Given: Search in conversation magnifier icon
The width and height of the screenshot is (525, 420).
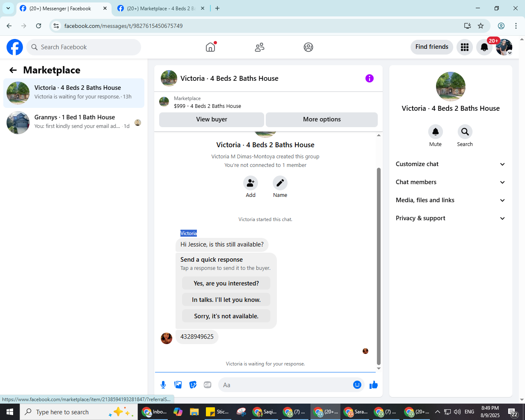Looking at the screenshot, I should click(465, 132).
